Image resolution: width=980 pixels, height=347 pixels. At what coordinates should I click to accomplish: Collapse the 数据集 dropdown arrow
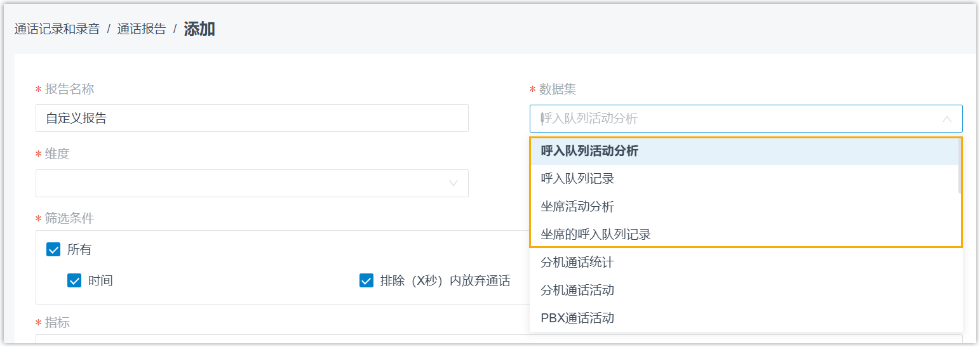tap(947, 119)
